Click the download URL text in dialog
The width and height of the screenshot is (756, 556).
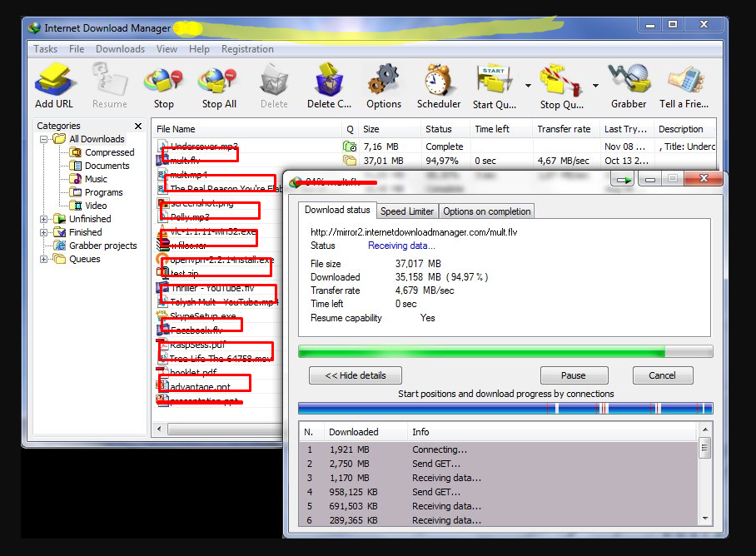[414, 232]
